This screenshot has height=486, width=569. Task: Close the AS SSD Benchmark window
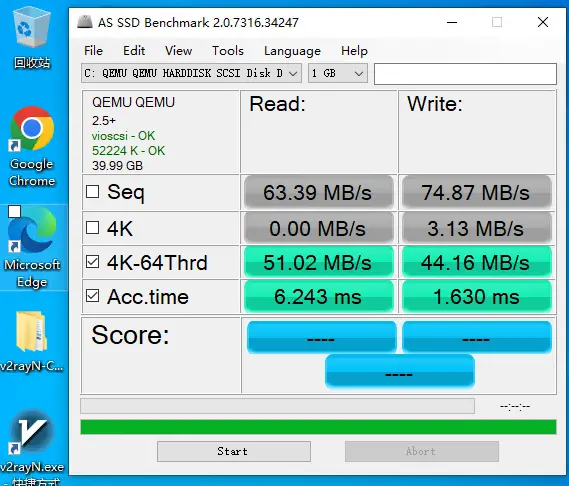coord(543,22)
